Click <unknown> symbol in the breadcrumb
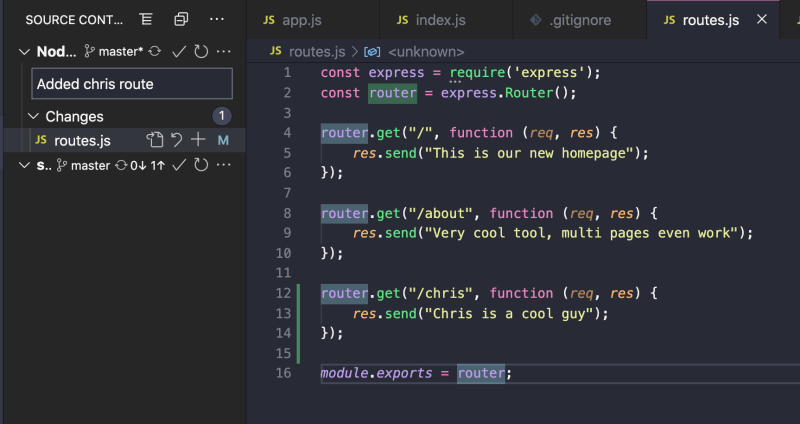This screenshot has width=800, height=424. point(426,52)
